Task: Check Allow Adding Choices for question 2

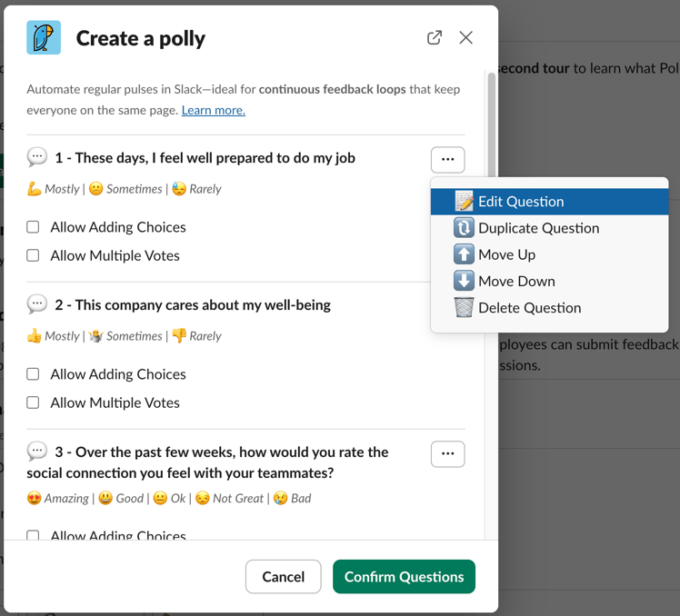Action: point(33,374)
